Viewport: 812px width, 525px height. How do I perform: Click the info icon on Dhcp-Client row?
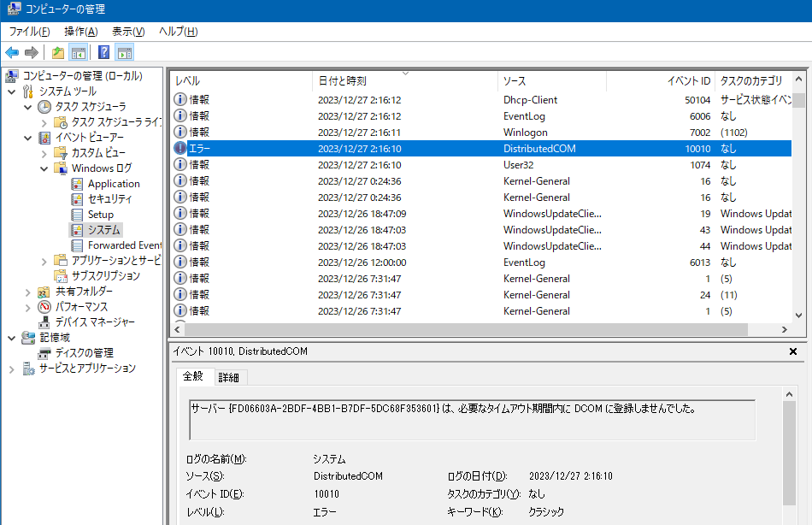(179, 99)
